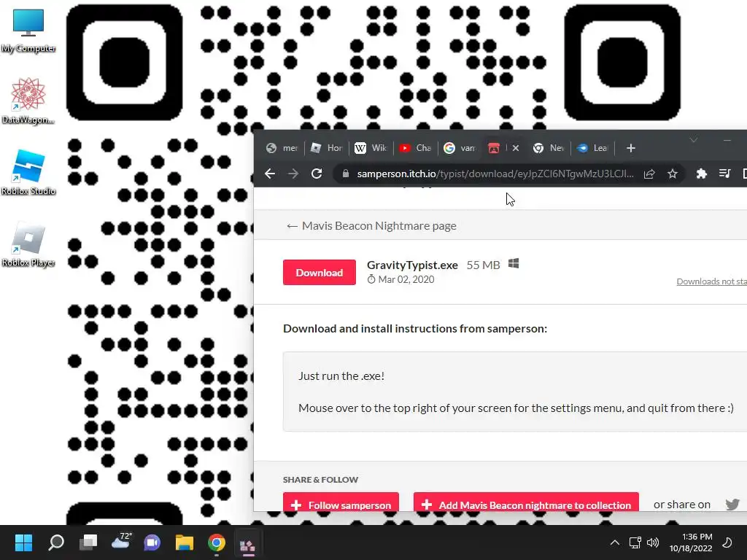Image resolution: width=747 pixels, height=560 pixels.
Task: Click the 'Mar 02, 2020' date text
Action: 406,279
